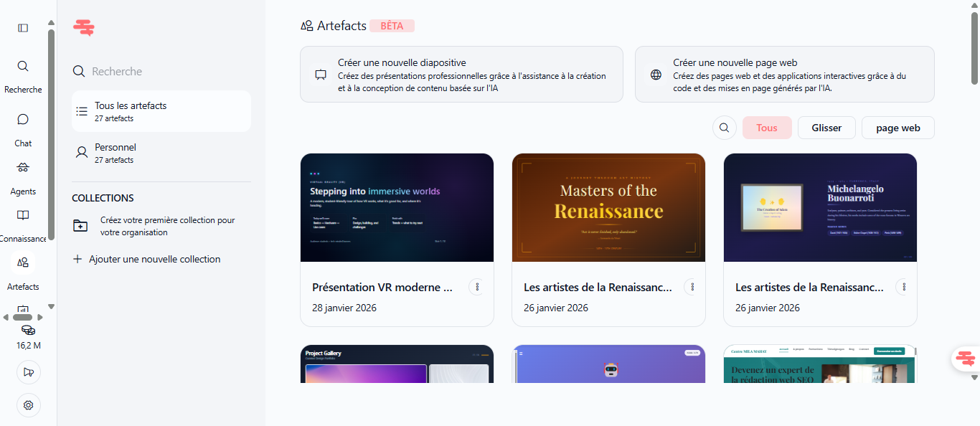Image resolution: width=980 pixels, height=426 pixels.
Task: Open Recherche in the left sidebar
Action: pos(23,67)
